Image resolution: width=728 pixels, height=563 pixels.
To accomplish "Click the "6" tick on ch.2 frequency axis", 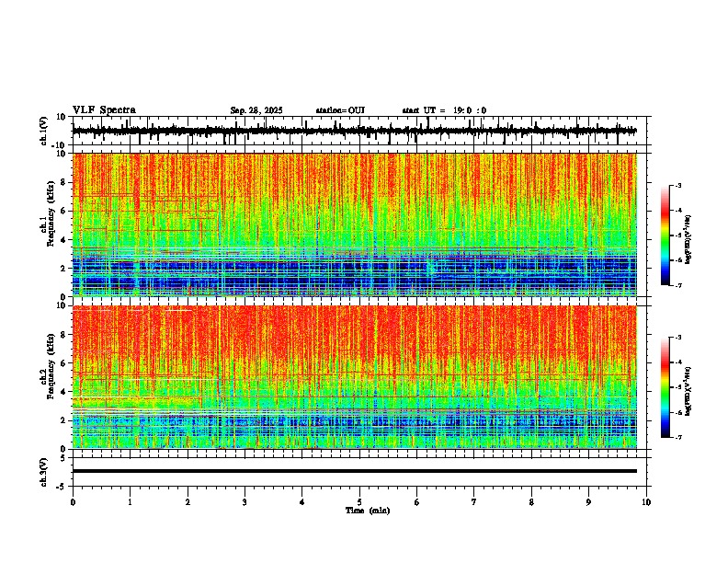I will [x=64, y=363].
